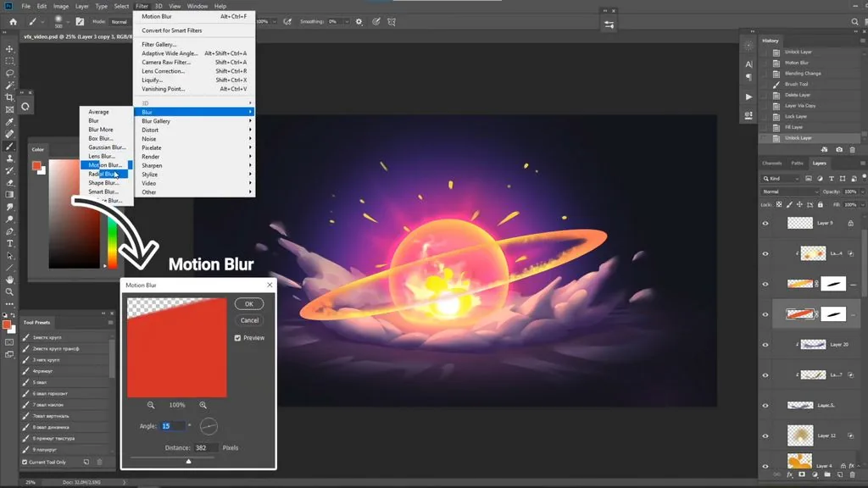Viewport: 868px width, 488px height.
Task: Switch to the Channels tab
Action: [x=771, y=164]
